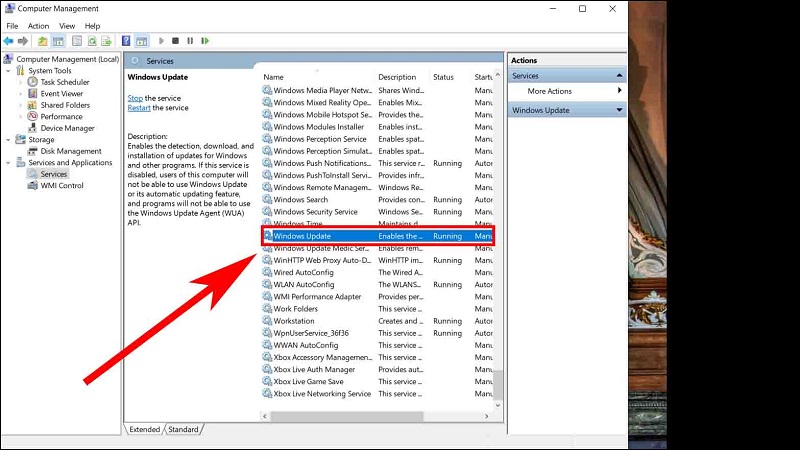
Task: Click the Restart the service link
Action: coord(141,107)
